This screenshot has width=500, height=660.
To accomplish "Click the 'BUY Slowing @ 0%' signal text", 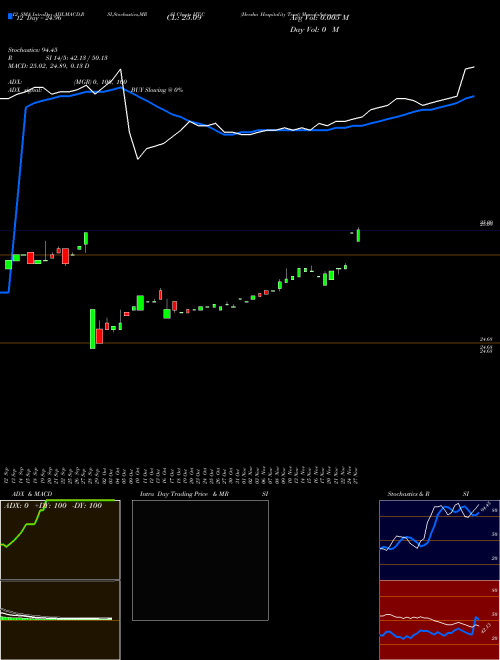I will coord(157,90).
